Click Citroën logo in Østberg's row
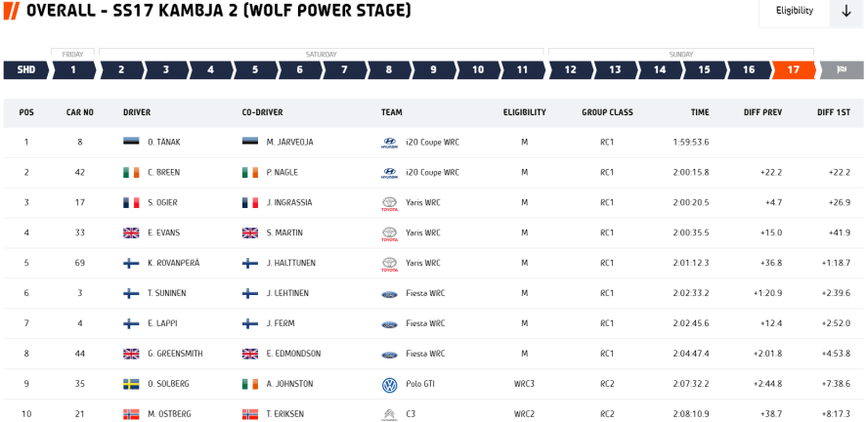868x422 pixels. click(389, 414)
